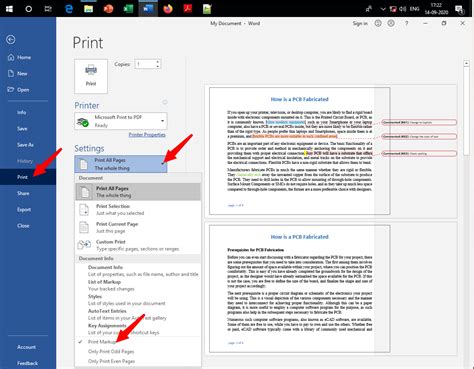Image resolution: width=474 pixels, height=369 pixels.
Task: Click the large Print button
Action: tap(91, 76)
